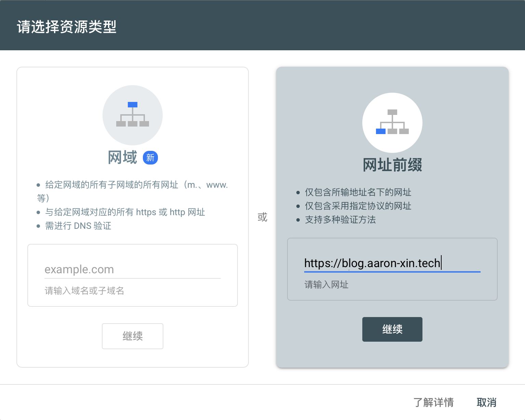Click the dark 继续 button on 网址前缀 card

pyautogui.click(x=392, y=329)
